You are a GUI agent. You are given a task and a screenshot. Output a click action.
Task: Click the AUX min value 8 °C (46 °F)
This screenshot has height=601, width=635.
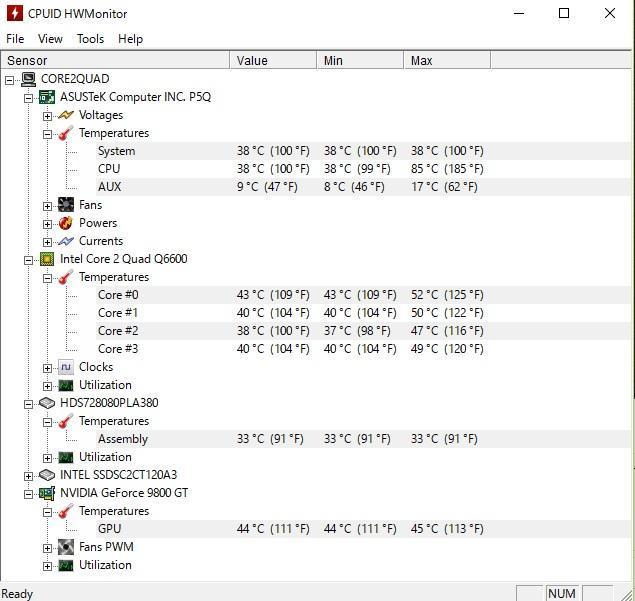(x=354, y=187)
